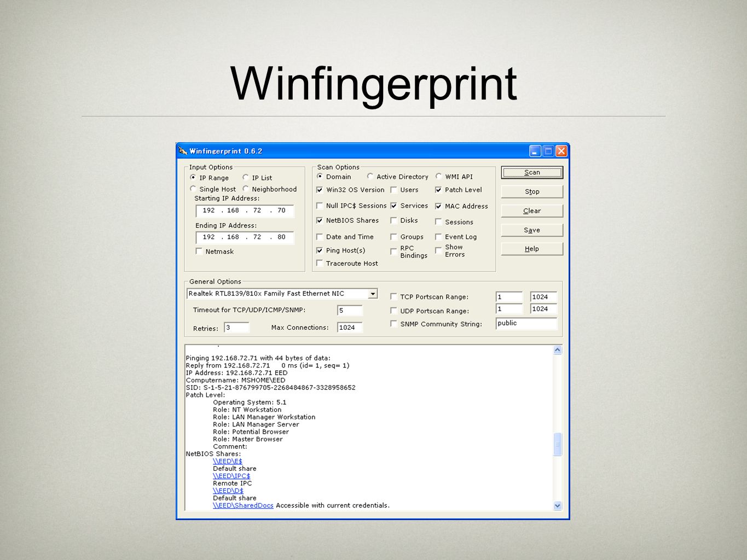Viewport: 747px width, 560px height.
Task: Click 'Computername: MSHOME\EED' text
Action: [235, 381]
